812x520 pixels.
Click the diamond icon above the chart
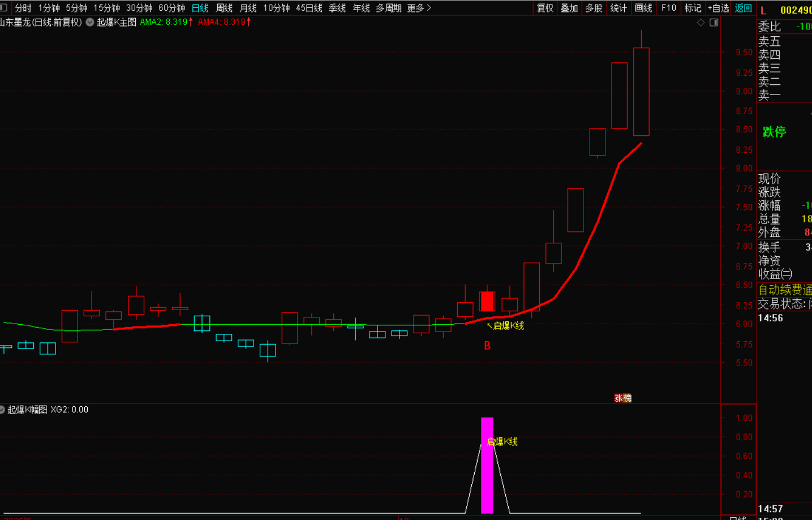coord(701,23)
